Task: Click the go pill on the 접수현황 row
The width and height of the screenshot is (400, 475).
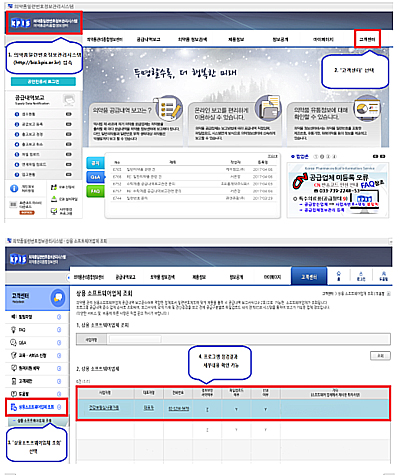Action: click(x=69, y=114)
